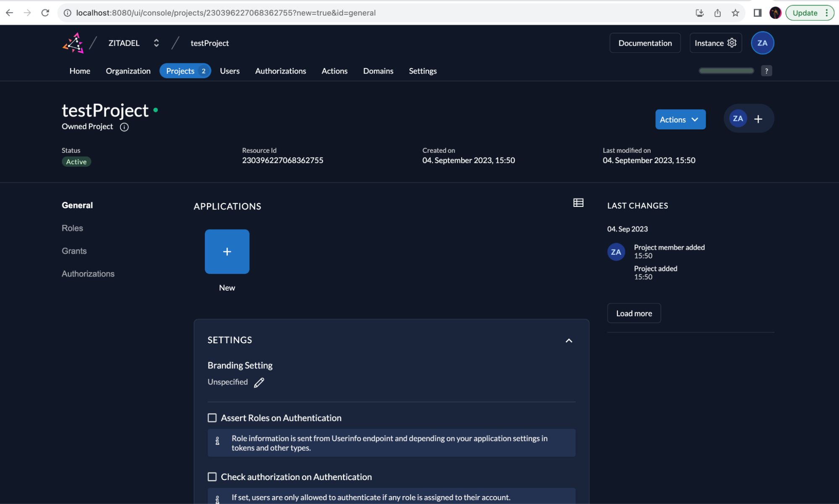
Task: Click the Owned Project info icon
Action: point(124,127)
